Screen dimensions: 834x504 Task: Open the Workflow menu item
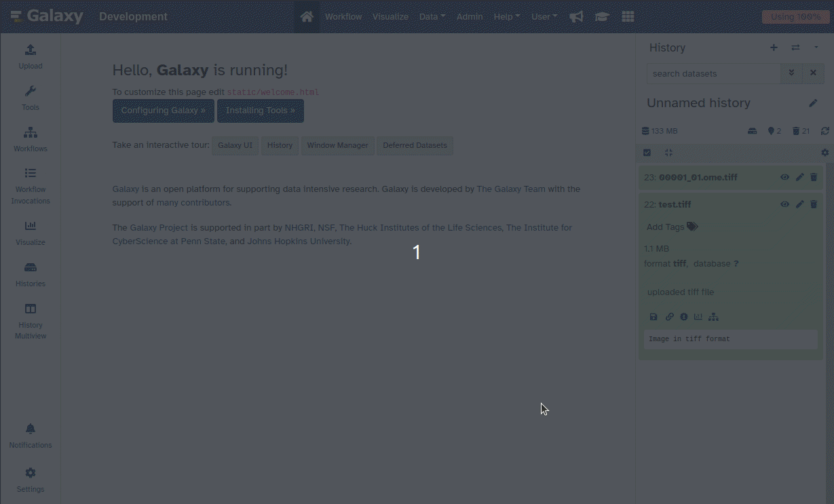(x=343, y=16)
